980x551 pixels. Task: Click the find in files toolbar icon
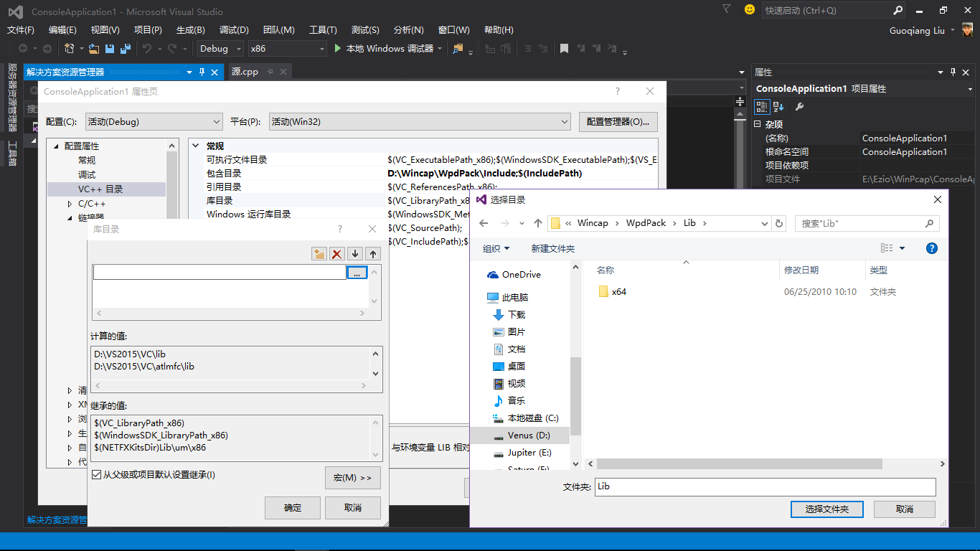458,49
